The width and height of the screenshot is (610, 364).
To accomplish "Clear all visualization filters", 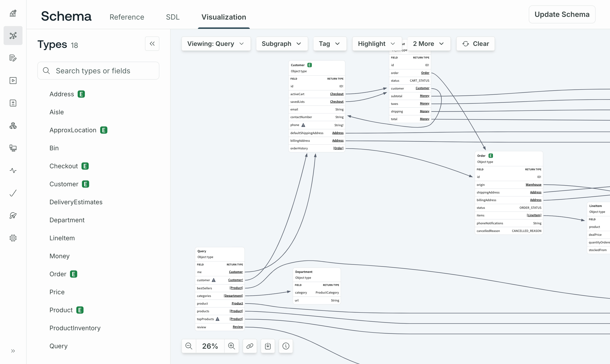I will click(476, 44).
